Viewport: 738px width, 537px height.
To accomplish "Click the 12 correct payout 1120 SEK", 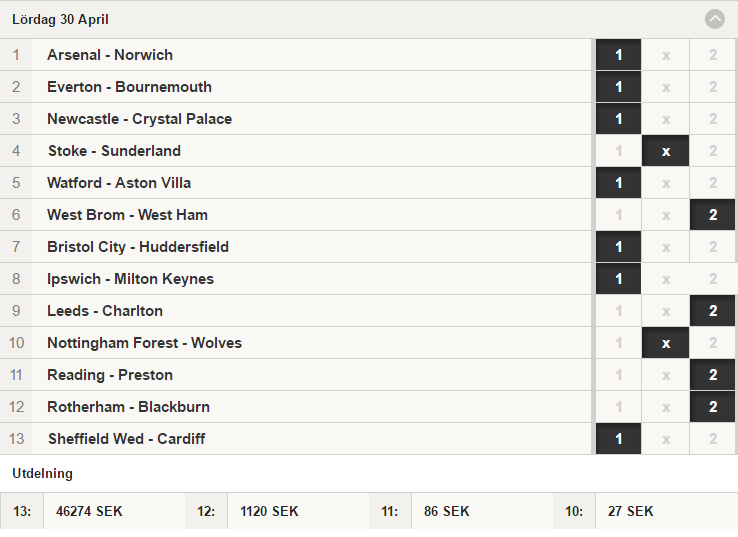I will tap(269, 511).
